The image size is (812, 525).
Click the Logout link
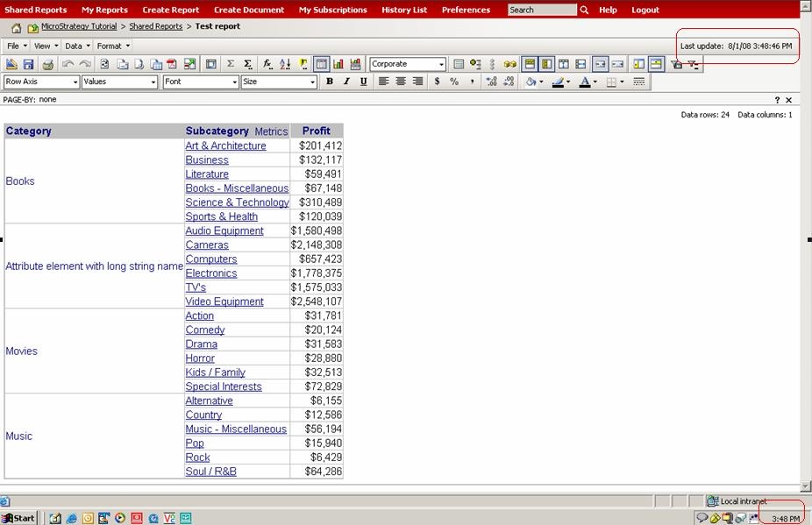[645, 10]
